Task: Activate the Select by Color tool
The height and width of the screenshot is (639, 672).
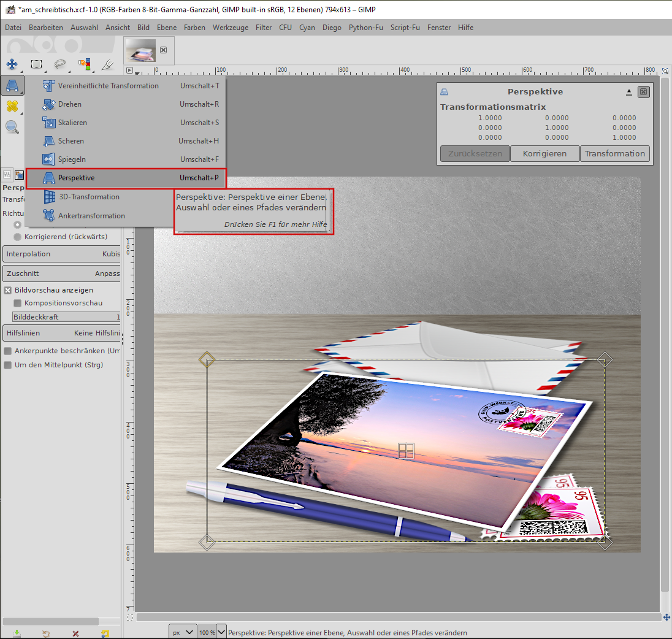Action: point(84,64)
